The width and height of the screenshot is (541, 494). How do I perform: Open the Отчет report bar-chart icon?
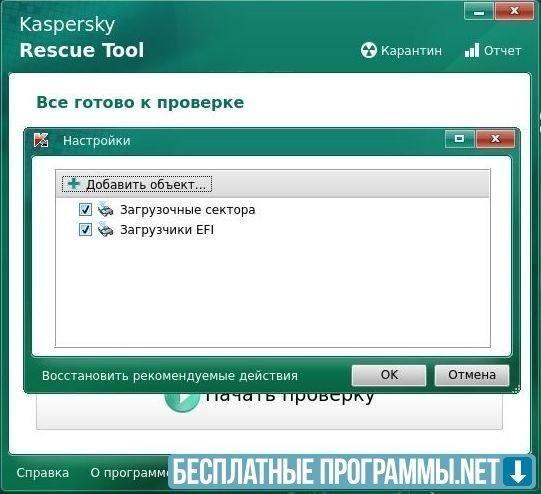(x=472, y=50)
